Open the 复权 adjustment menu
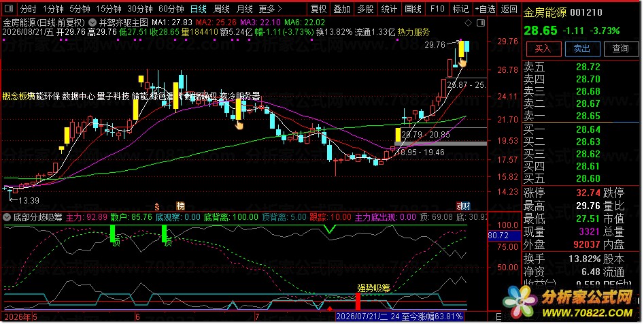Viewport: 644px width, 324px height. coord(318,9)
